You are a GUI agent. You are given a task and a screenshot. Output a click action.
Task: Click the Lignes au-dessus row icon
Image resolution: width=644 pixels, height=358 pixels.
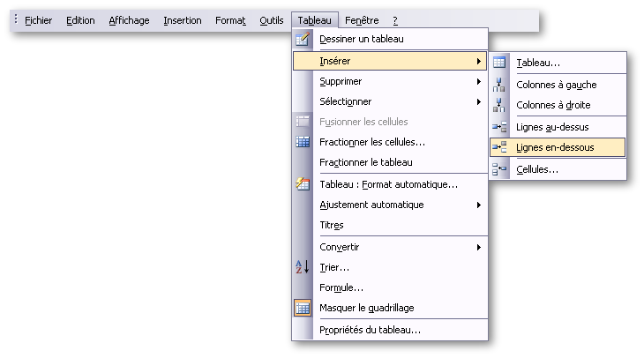pyautogui.click(x=499, y=127)
